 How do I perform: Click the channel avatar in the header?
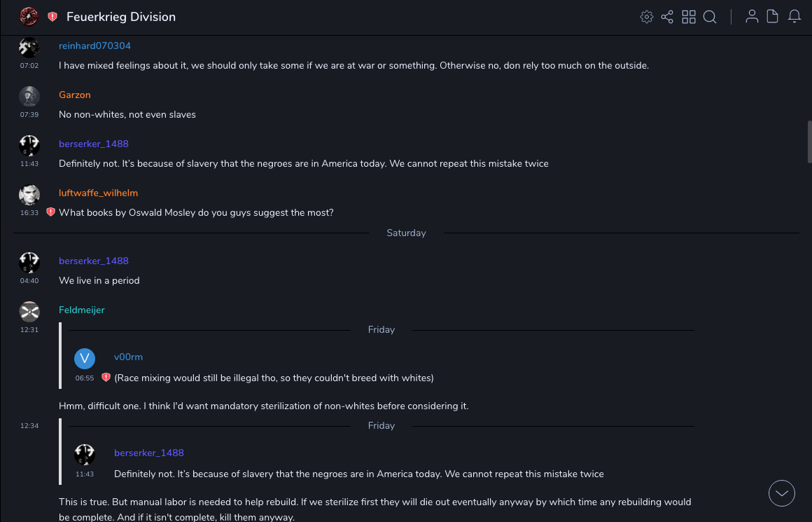click(x=29, y=17)
